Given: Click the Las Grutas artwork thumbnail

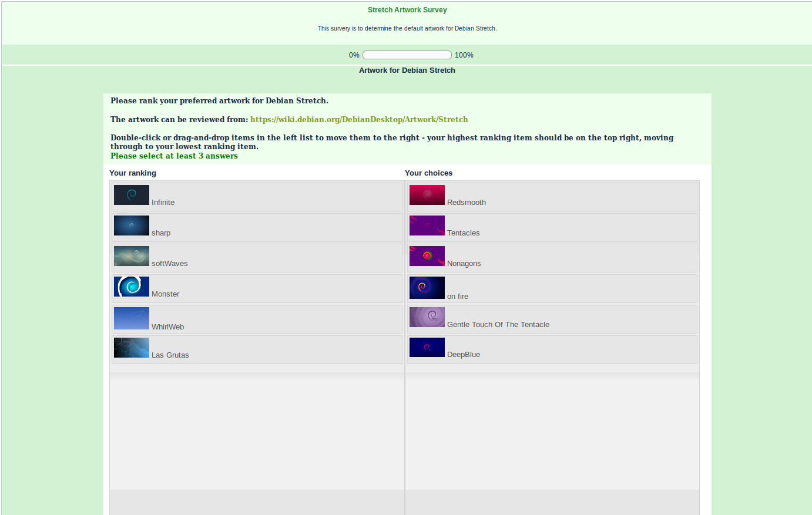Looking at the screenshot, I should 132,348.
